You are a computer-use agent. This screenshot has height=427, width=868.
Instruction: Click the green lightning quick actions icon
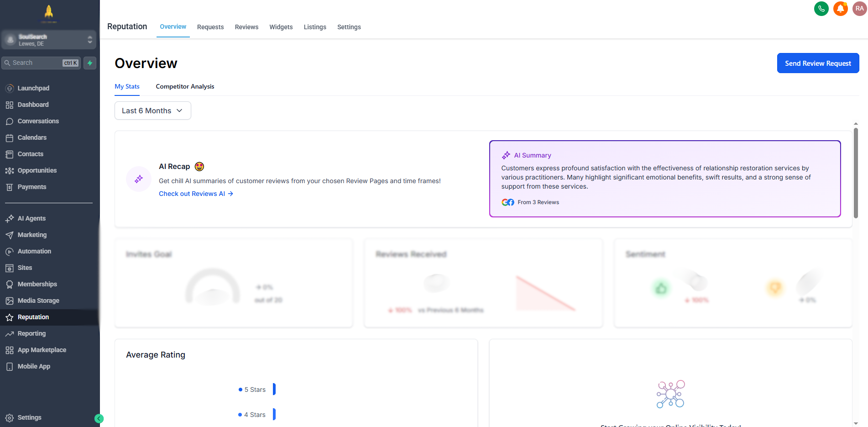[x=90, y=63]
